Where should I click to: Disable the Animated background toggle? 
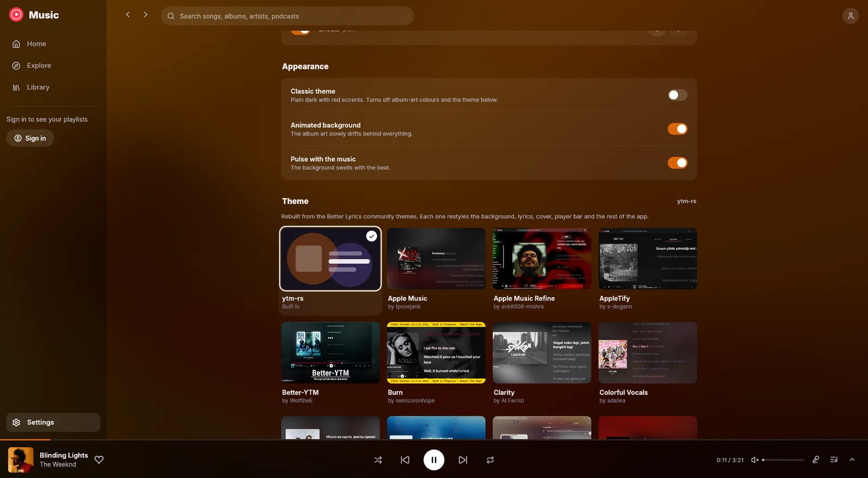pos(677,129)
